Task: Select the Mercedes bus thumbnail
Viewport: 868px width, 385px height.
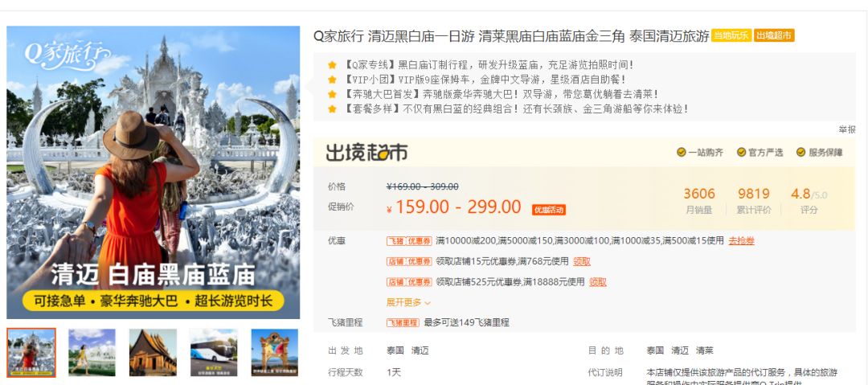Action: pyautogui.click(x=214, y=352)
